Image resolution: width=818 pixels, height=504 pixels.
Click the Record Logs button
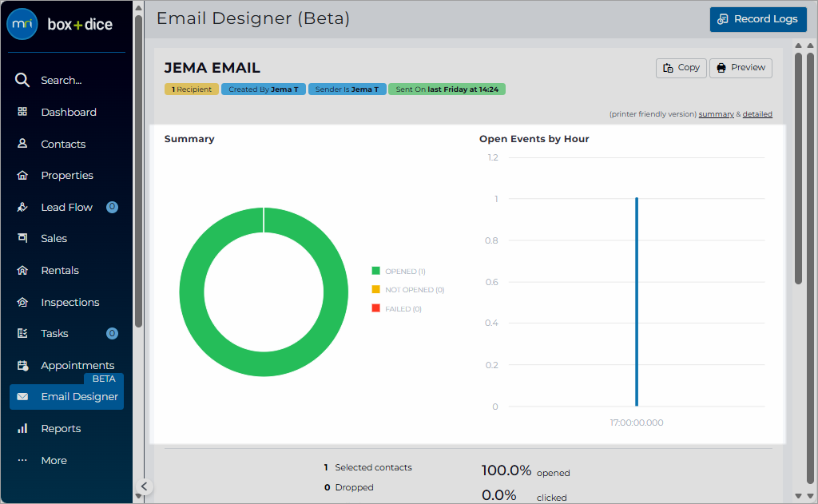point(758,19)
